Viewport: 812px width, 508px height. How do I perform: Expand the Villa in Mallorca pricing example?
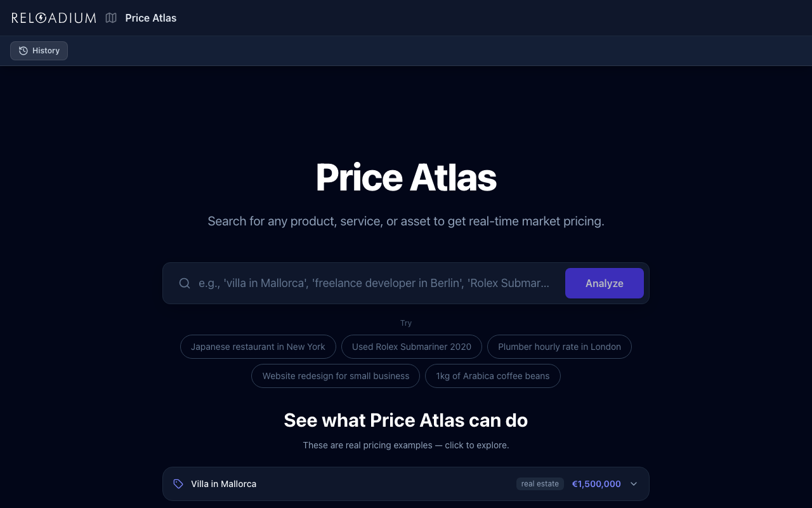634,484
